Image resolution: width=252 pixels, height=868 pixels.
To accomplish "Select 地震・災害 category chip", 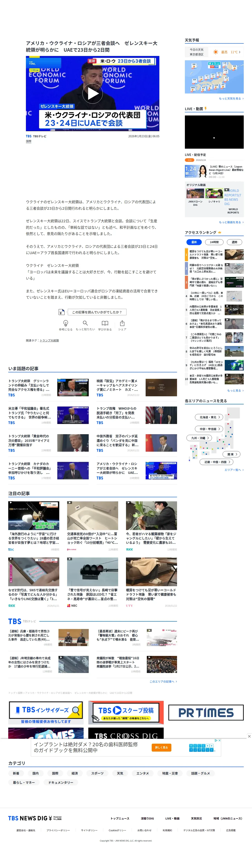I will tap(170, 773).
